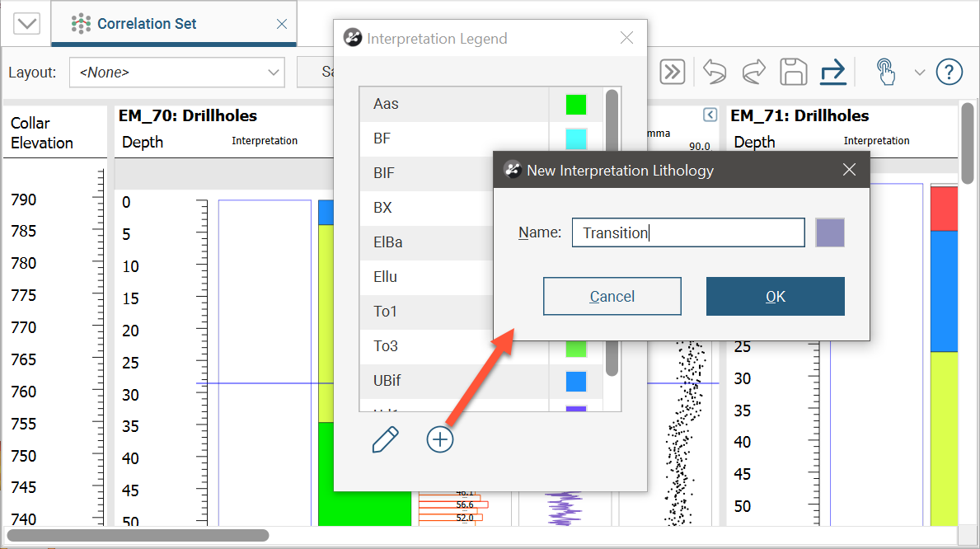
Task: Open help with question mark icon
Action: pyautogui.click(x=950, y=72)
